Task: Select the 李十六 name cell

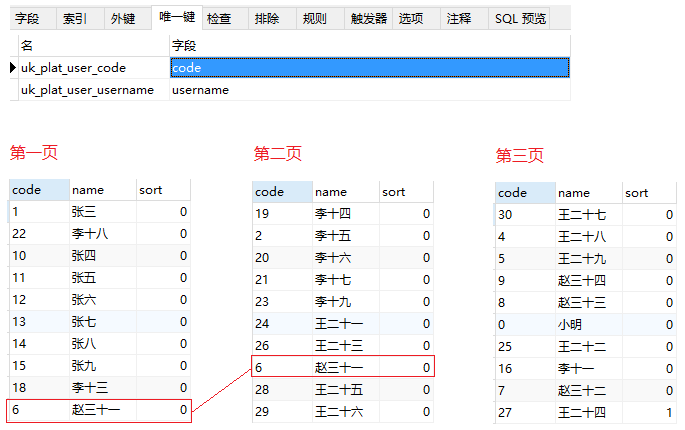Action: tap(346, 258)
